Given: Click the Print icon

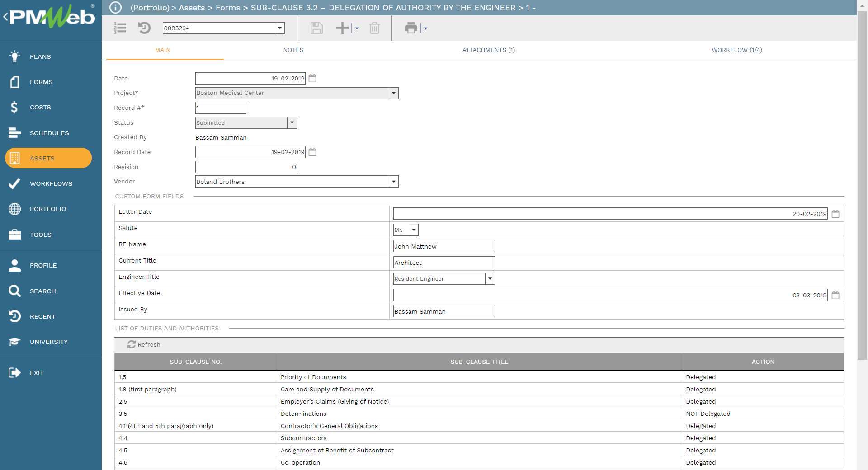Looking at the screenshot, I should click(411, 28).
